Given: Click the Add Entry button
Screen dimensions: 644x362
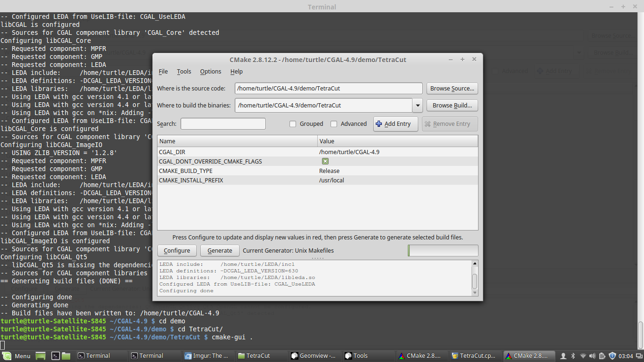Looking at the screenshot, I should click(x=396, y=124).
